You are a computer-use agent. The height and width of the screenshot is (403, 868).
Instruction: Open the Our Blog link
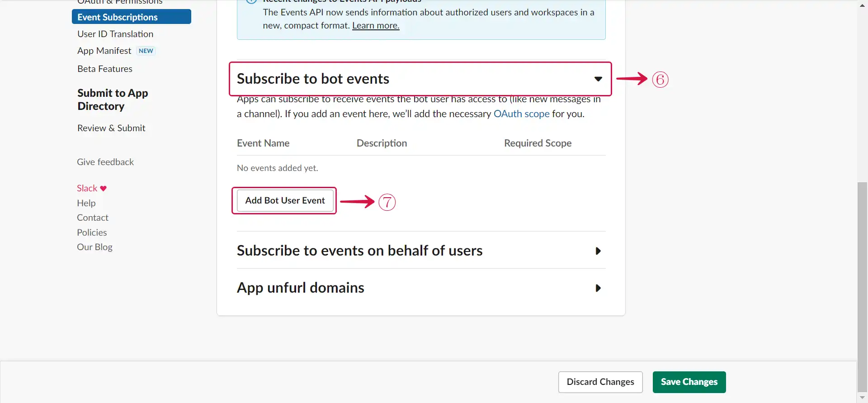94,247
